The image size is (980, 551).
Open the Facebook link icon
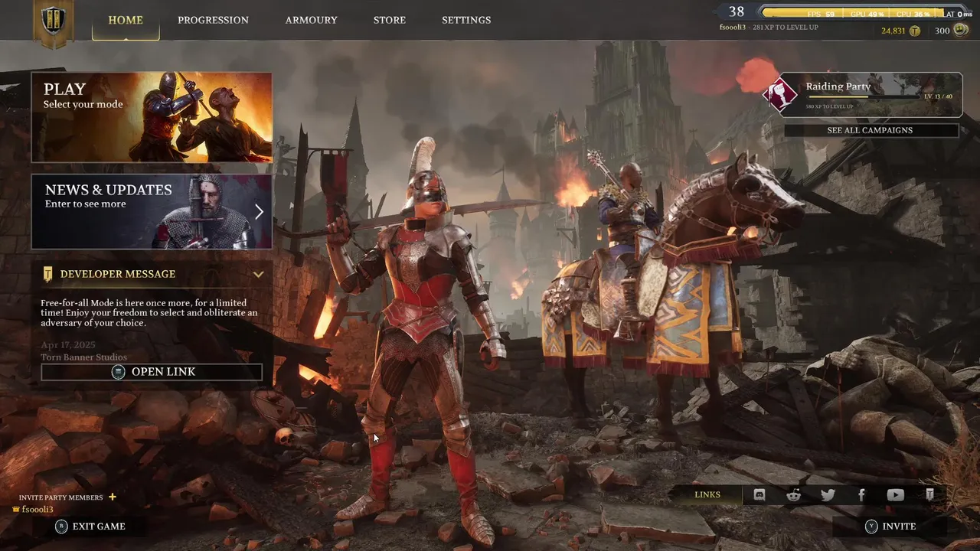coord(861,495)
